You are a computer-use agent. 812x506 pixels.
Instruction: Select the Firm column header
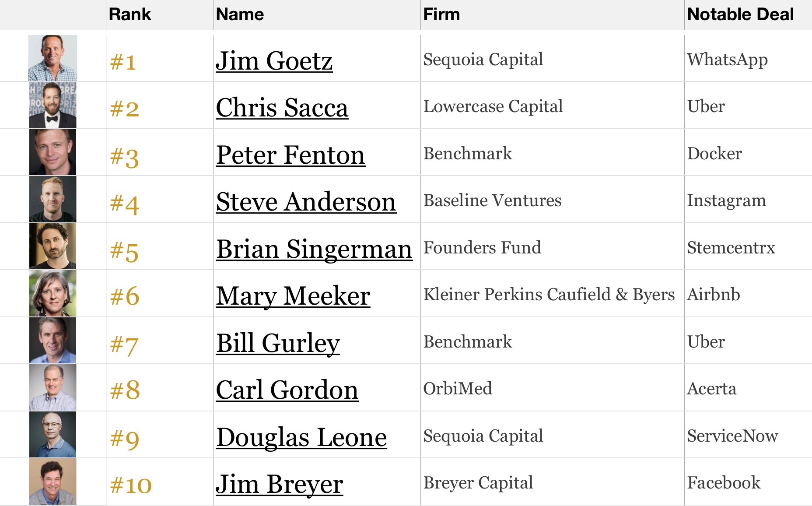click(x=441, y=14)
